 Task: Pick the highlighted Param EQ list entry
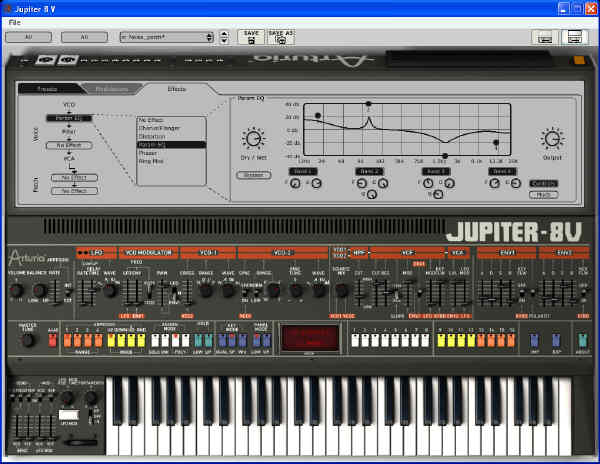coord(171,145)
